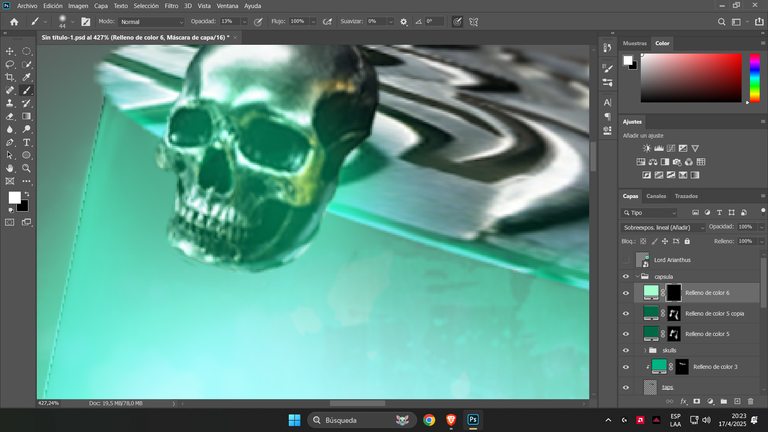Swap foreground and background colors
768x432 pixels.
pyautogui.click(x=27, y=194)
